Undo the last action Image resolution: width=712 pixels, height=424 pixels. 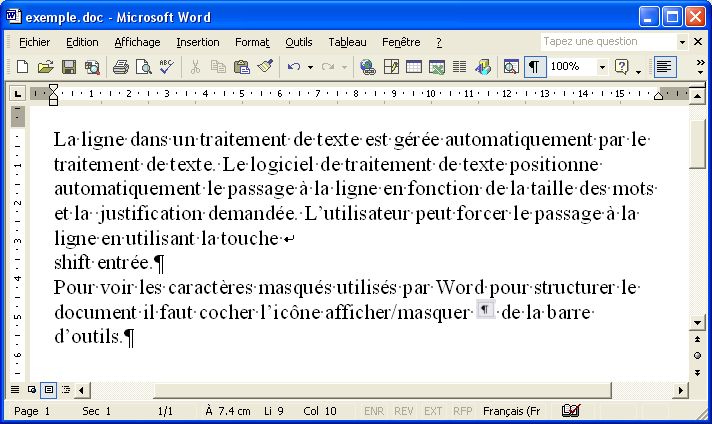tap(294, 67)
